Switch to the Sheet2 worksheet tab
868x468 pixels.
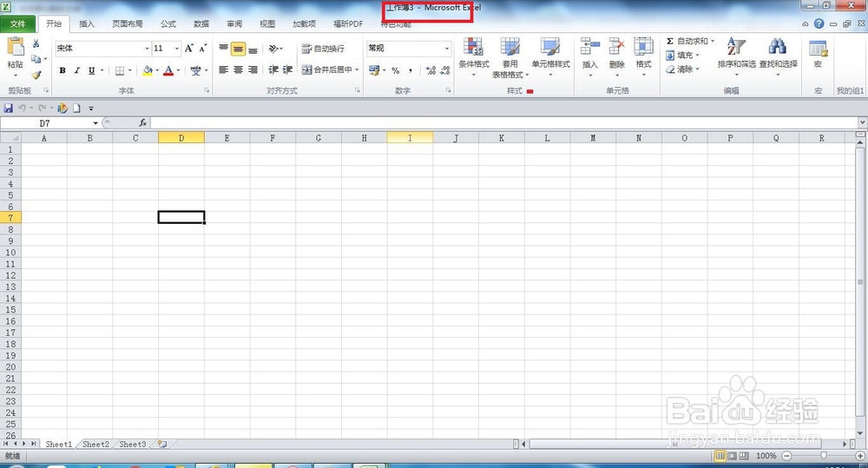click(95, 445)
